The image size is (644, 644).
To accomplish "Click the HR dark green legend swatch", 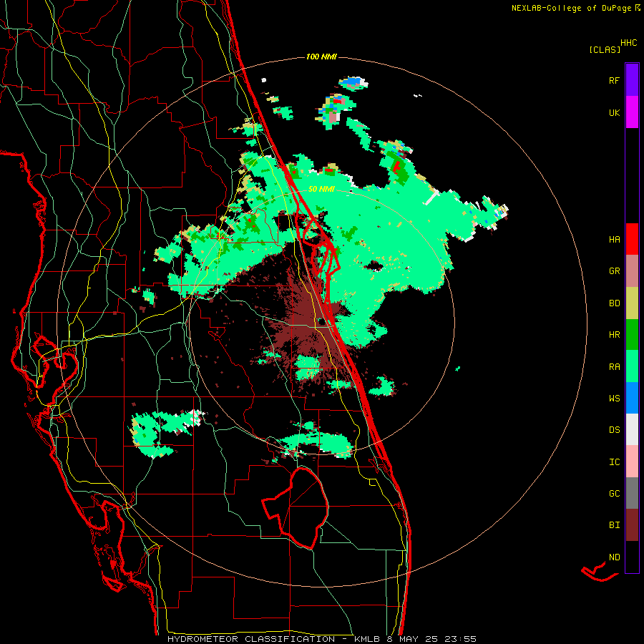I will 632,335.
